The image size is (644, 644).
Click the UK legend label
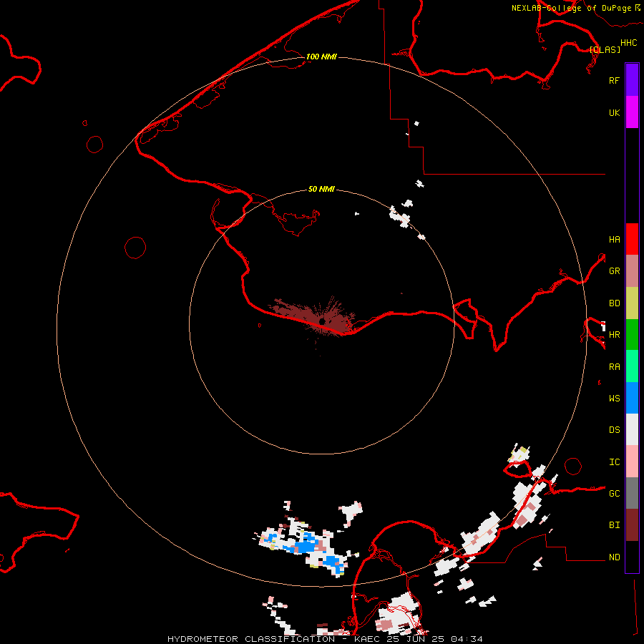[614, 112]
